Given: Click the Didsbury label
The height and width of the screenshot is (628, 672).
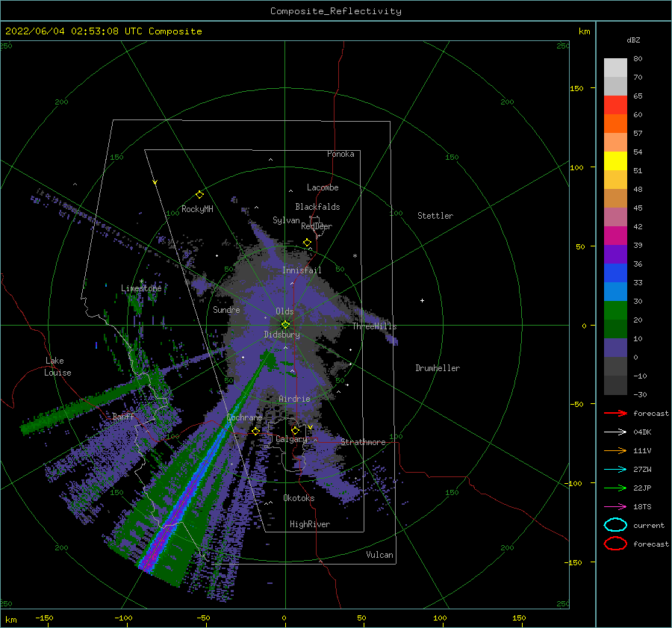Looking at the screenshot, I should click(x=282, y=335).
